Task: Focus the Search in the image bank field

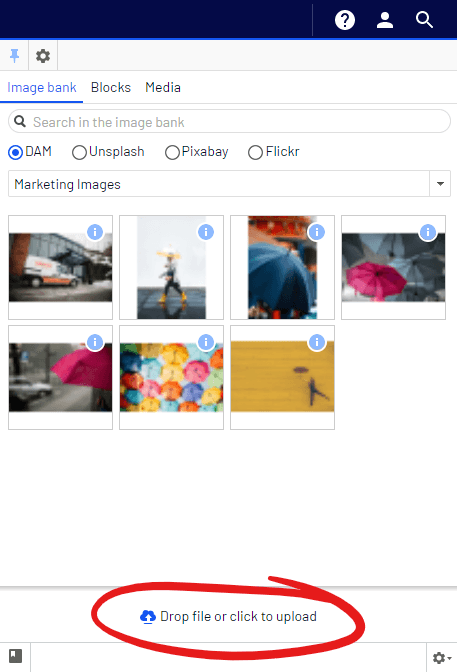Action: (229, 122)
